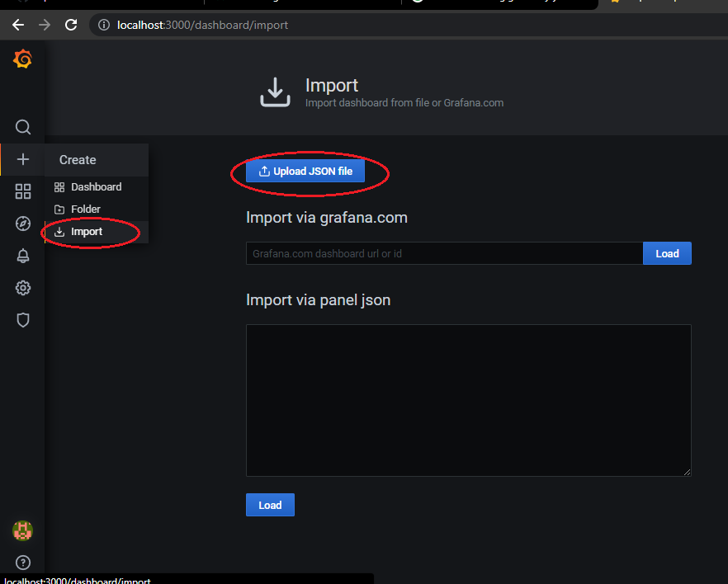This screenshot has width=728, height=584.
Task: Click inside the panel json textarea
Action: point(468,400)
